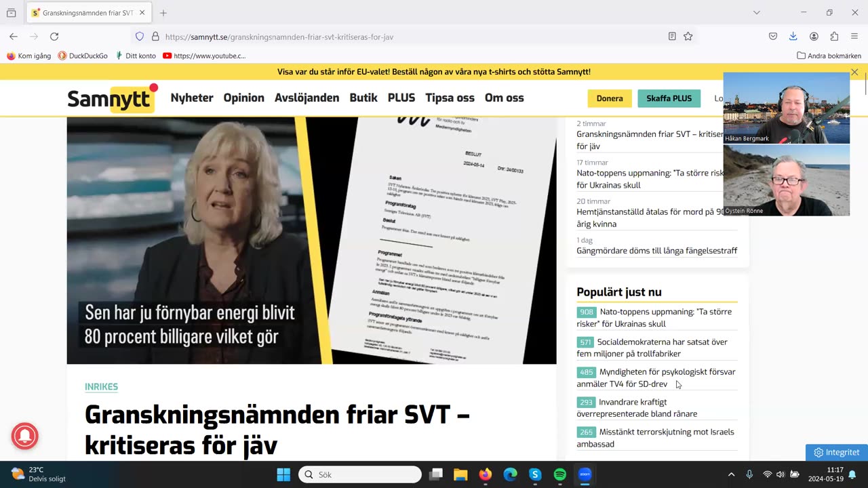The height and width of the screenshot is (488, 868).
Task: Open the Andra bokmärken folder
Action: pos(829,56)
